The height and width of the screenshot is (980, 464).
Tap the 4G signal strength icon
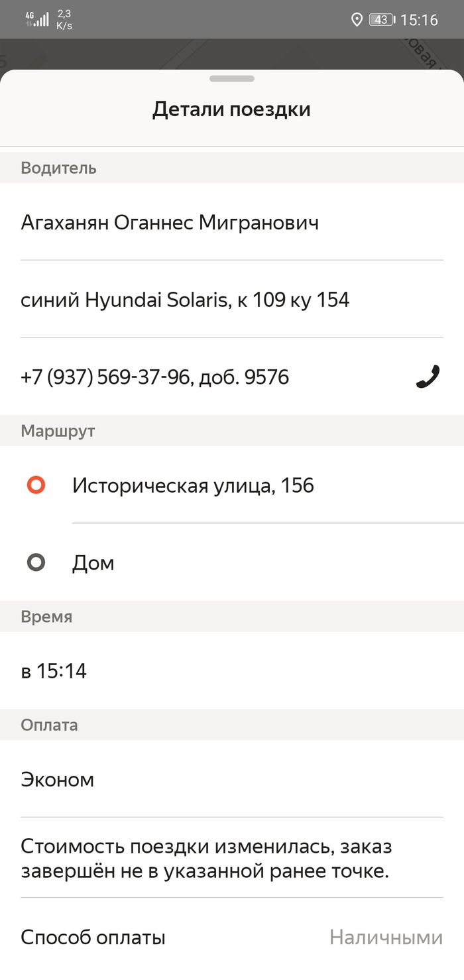[37, 19]
